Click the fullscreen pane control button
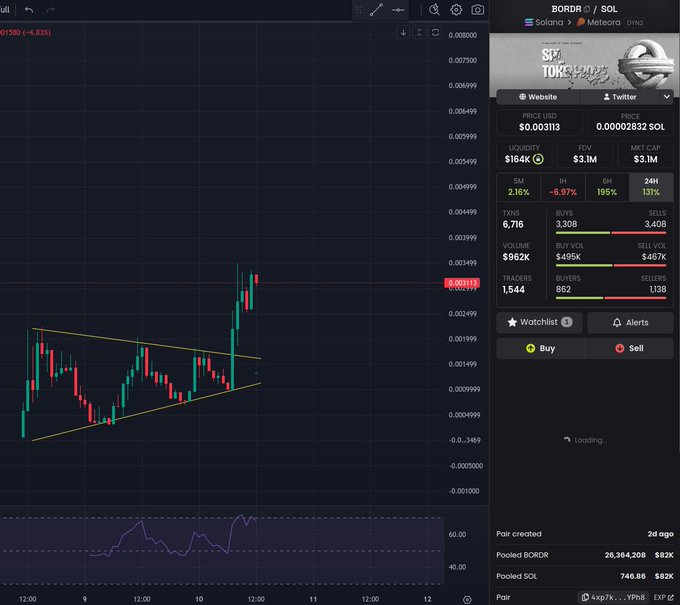The image size is (680, 605). [435, 33]
